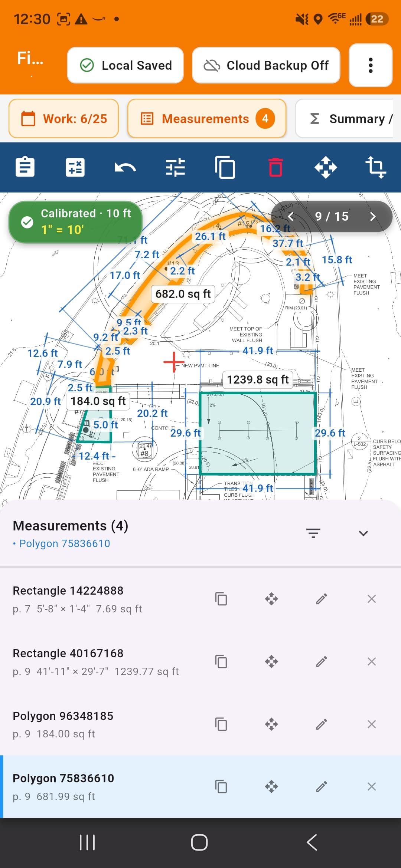Tap the 9 / 15 page indicator

(332, 217)
